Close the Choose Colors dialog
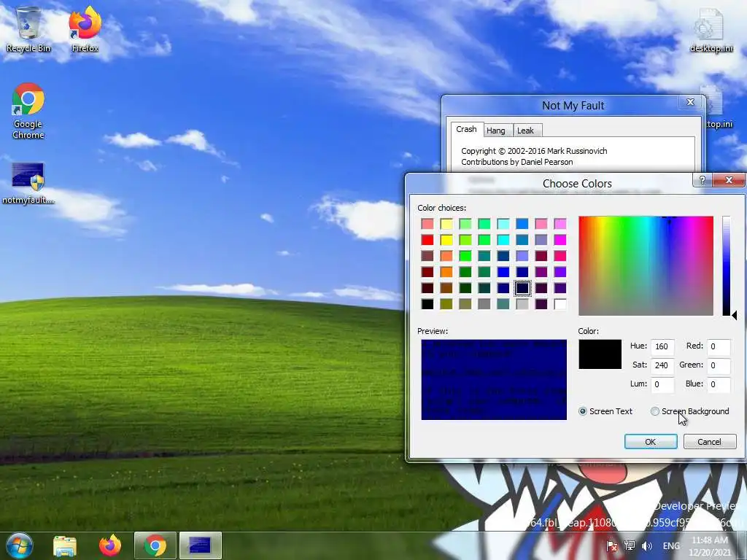The width and height of the screenshot is (747, 560). coord(729,179)
